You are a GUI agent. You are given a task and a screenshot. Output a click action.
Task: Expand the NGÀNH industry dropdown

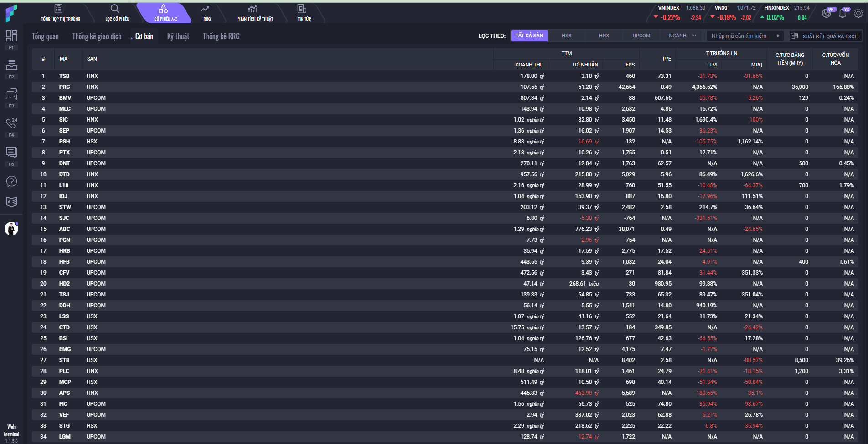682,36
